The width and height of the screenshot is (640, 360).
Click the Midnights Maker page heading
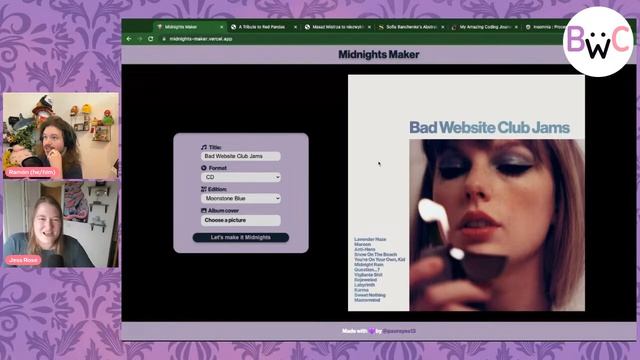pos(379,54)
